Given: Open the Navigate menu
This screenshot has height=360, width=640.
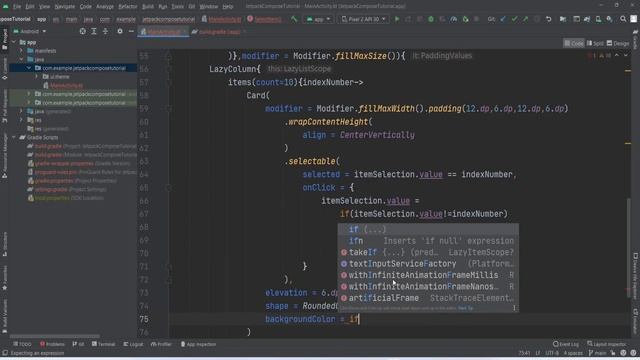Looking at the screenshot, I should pyautogui.click(x=65, y=7).
